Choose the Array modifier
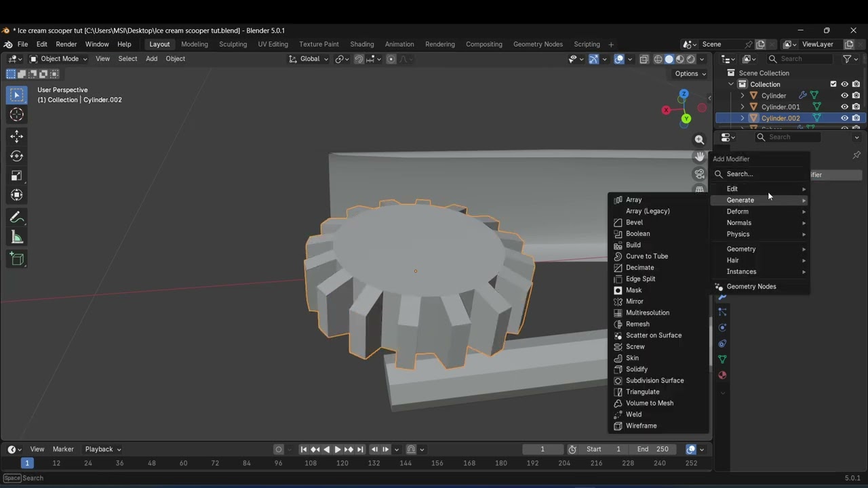Image resolution: width=868 pixels, height=488 pixels. (x=658, y=200)
